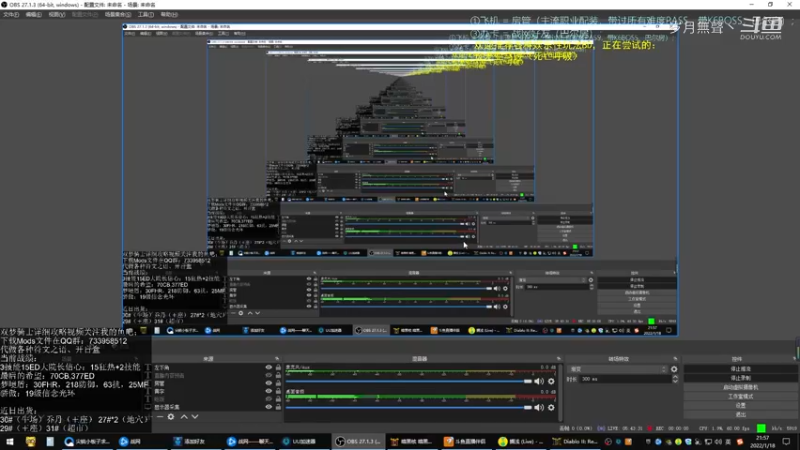Remove selected source with the minus button
The height and width of the screenshot is (450, 800).
pos(160,417)
